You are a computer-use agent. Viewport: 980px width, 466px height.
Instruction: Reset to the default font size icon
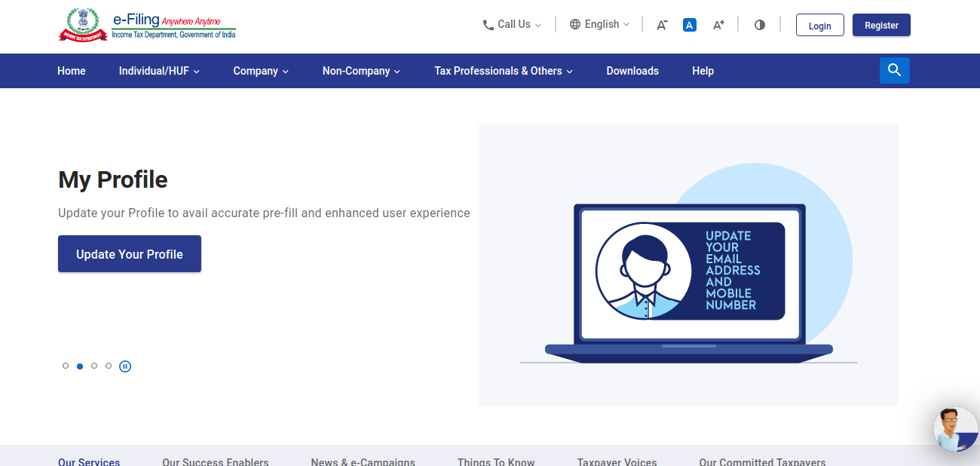(689, 25)
